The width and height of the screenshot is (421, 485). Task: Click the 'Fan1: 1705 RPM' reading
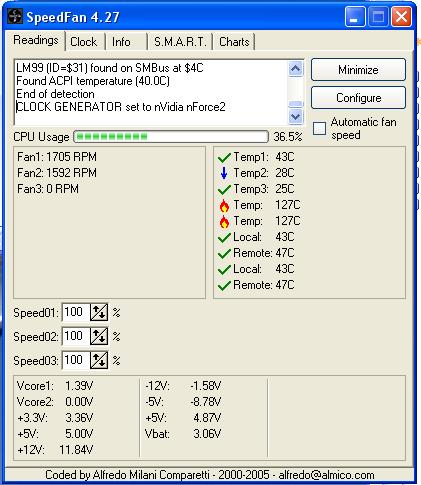[57, 157]
